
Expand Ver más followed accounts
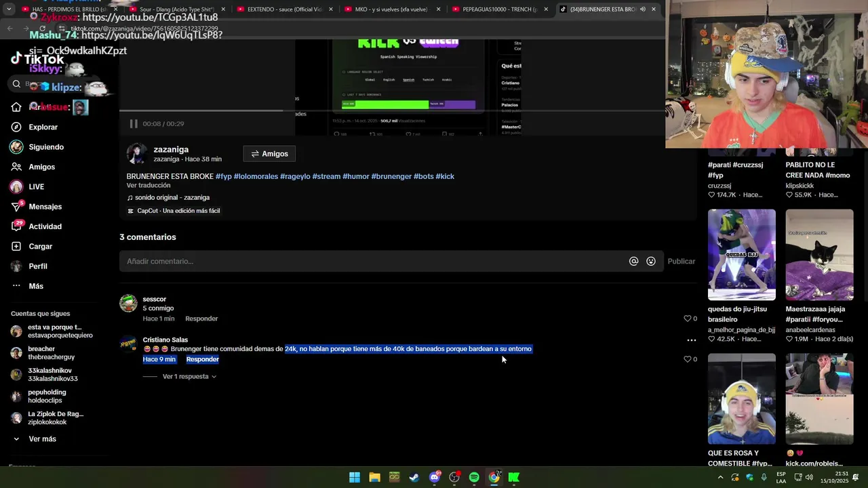click(42, 439)
